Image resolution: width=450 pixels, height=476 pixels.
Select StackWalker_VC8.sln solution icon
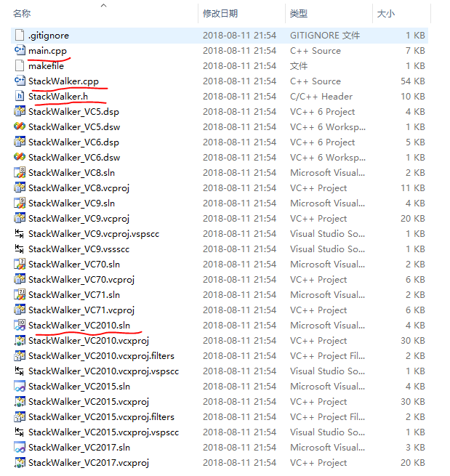click(20, 172)
